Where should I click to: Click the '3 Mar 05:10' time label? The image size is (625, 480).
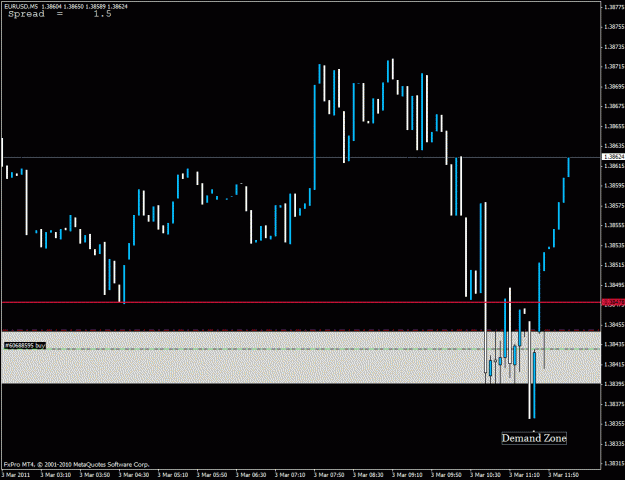pos(173,475)
